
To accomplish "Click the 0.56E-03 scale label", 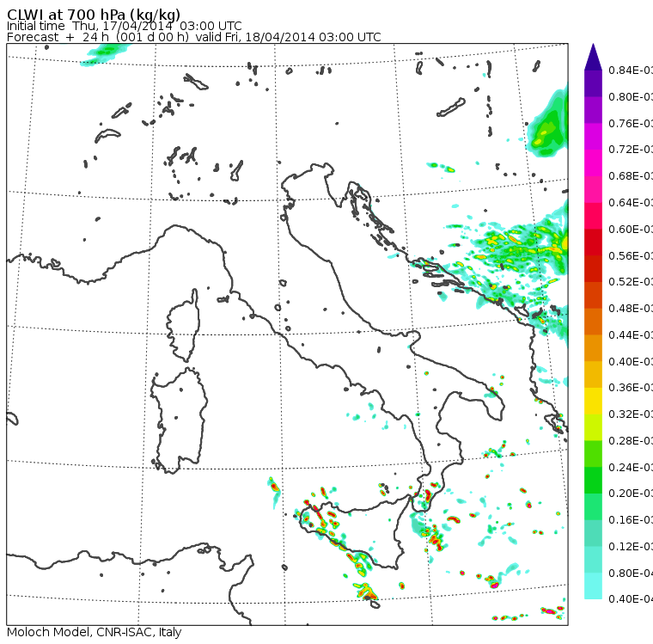I will [x=631, y=255].
